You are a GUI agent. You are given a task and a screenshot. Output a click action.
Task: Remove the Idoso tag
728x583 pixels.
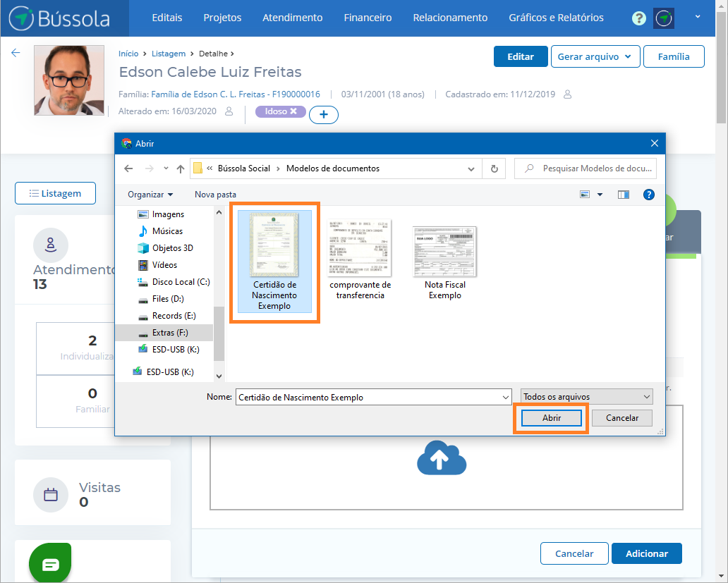click(293, 111)
